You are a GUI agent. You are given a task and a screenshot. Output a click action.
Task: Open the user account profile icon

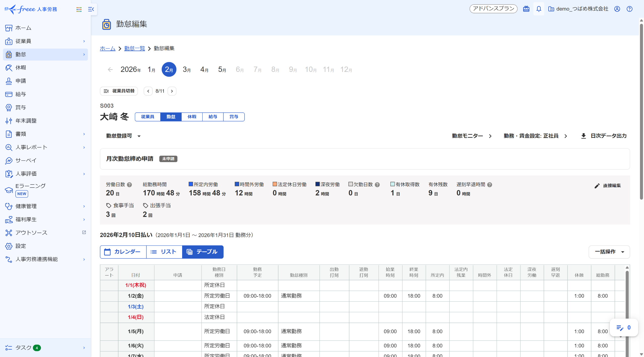coord(617,9)
